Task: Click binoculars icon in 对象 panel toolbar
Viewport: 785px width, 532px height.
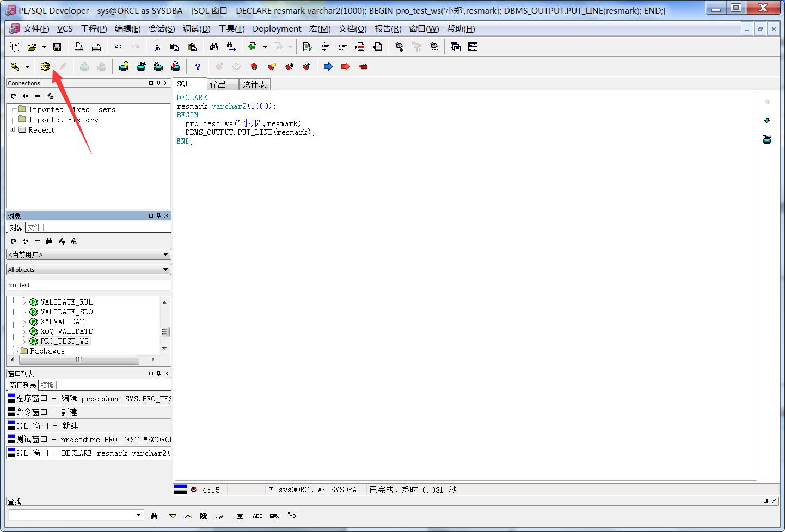Action: 50,241
